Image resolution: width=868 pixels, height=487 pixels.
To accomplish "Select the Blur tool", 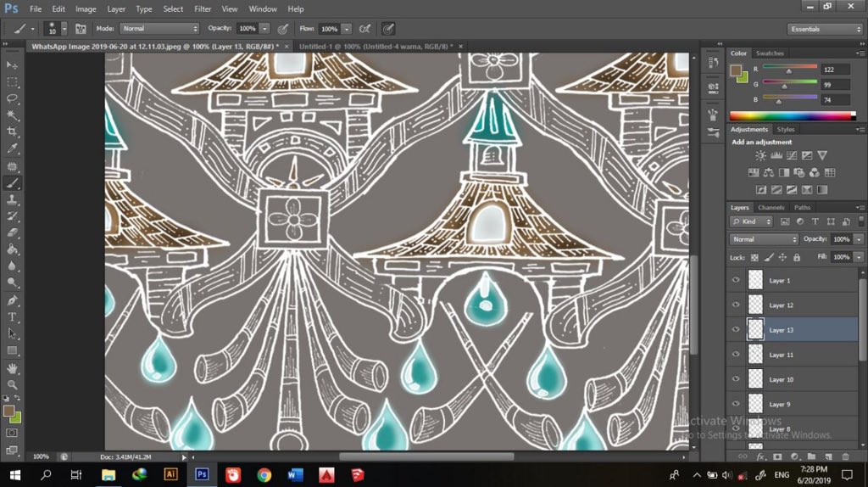I will [12, 266].
